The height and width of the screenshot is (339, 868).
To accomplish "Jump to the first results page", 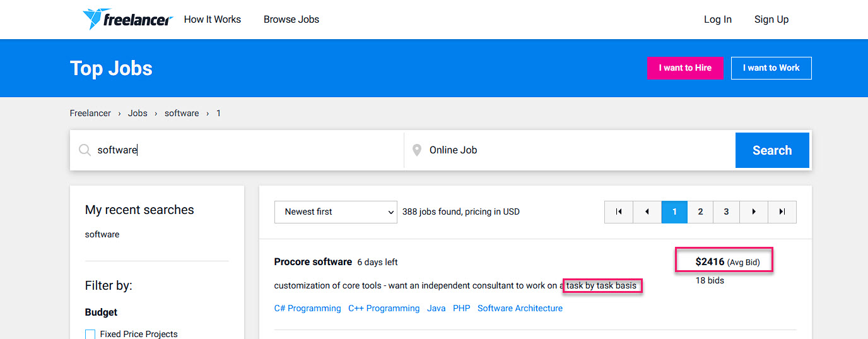I will (619, 212).
